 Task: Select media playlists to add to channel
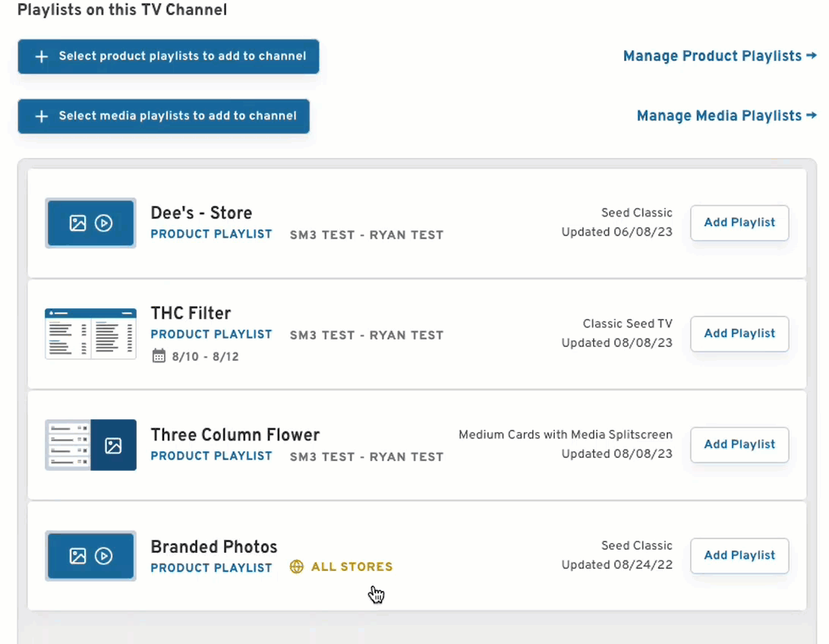coord(164,116)
